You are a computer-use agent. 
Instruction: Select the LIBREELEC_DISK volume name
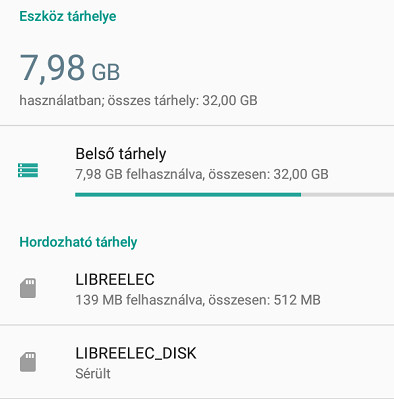point(136,353)
